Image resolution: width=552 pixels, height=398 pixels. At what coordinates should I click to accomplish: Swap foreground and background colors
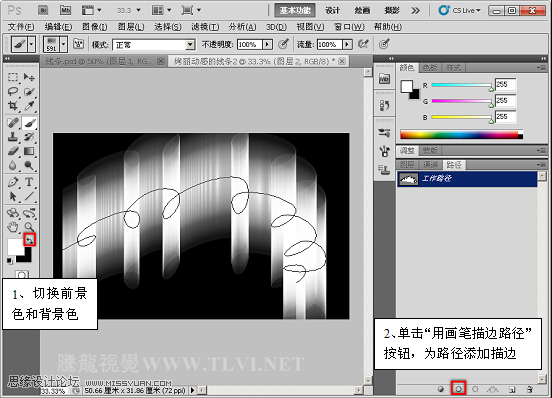point(29,240)
